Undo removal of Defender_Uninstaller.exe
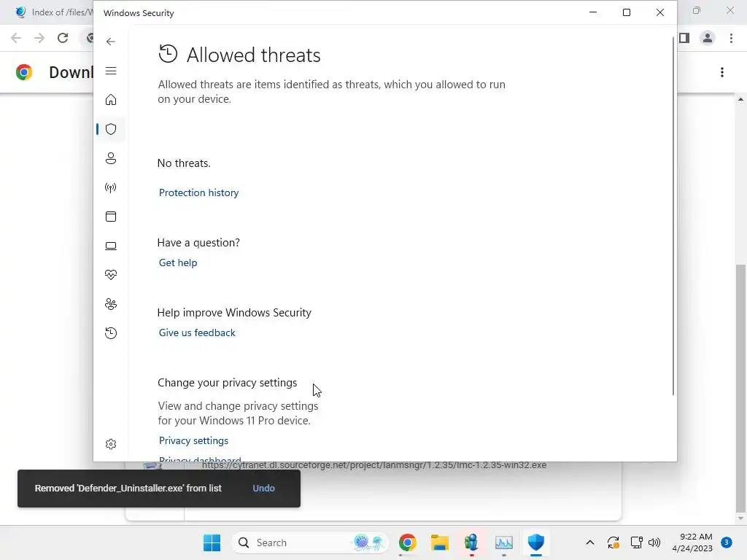 pos(263,488)
